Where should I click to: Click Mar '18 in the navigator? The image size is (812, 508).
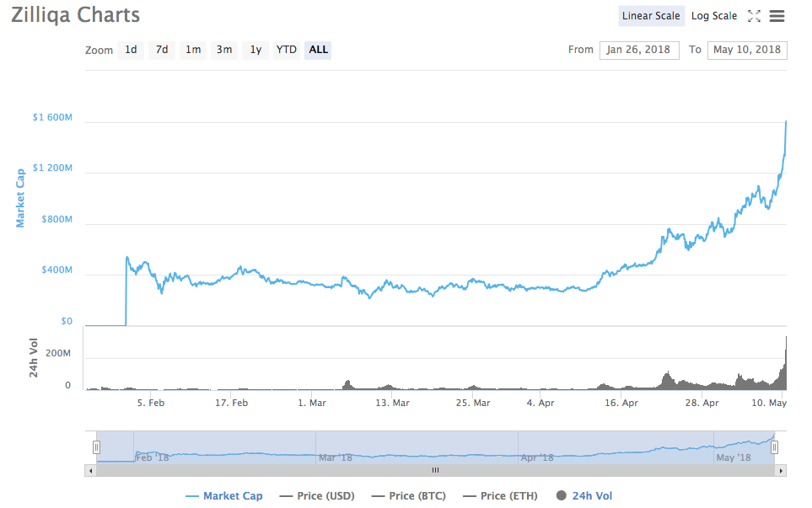coord(336,457)
